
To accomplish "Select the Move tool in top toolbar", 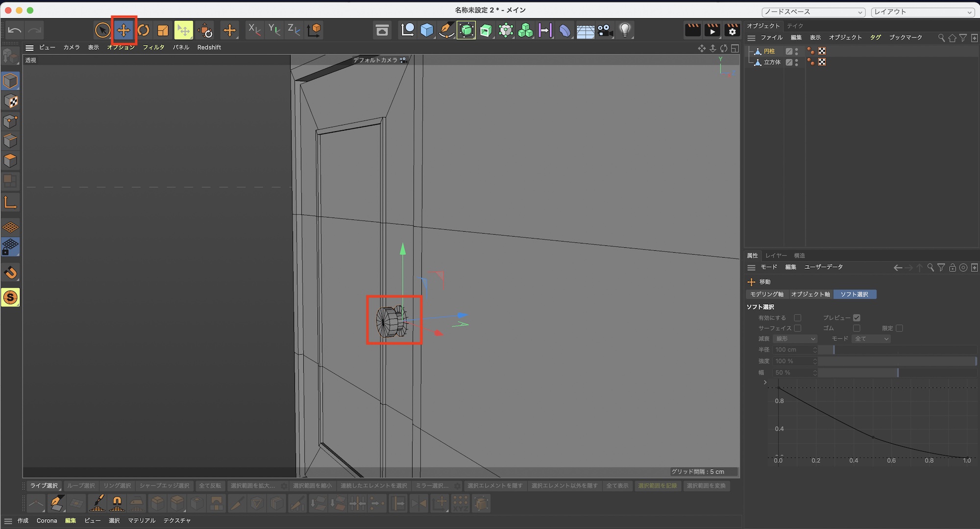I will point(123,30).
